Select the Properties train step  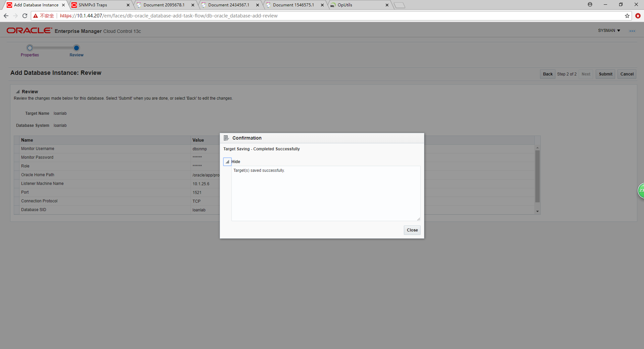tap(30, 48)
